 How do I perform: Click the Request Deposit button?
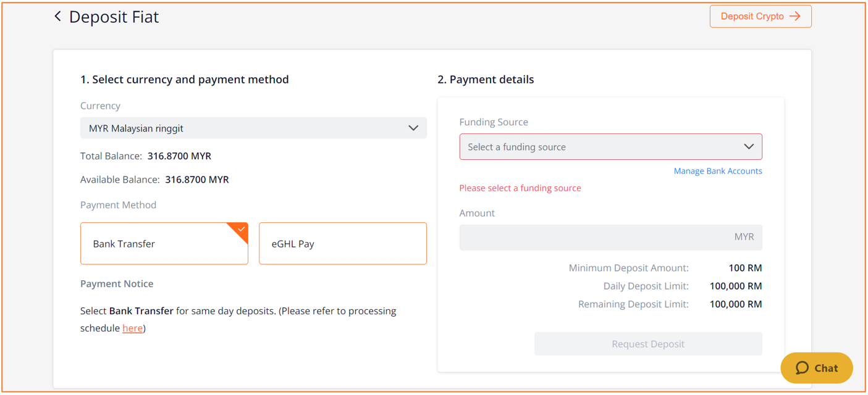648,344
